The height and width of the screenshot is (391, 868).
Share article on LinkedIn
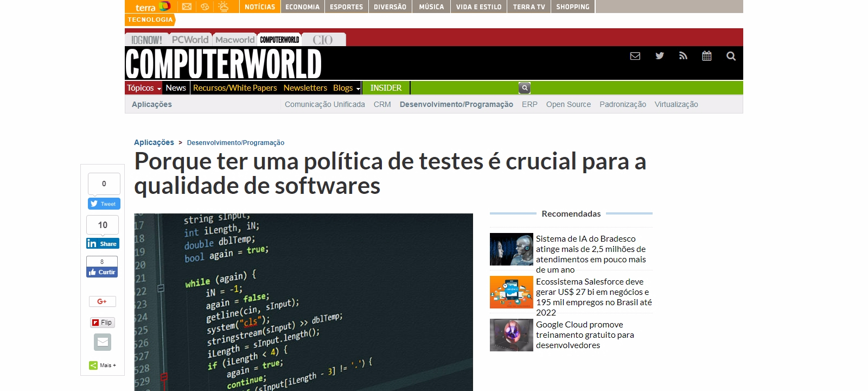[103, 244]
